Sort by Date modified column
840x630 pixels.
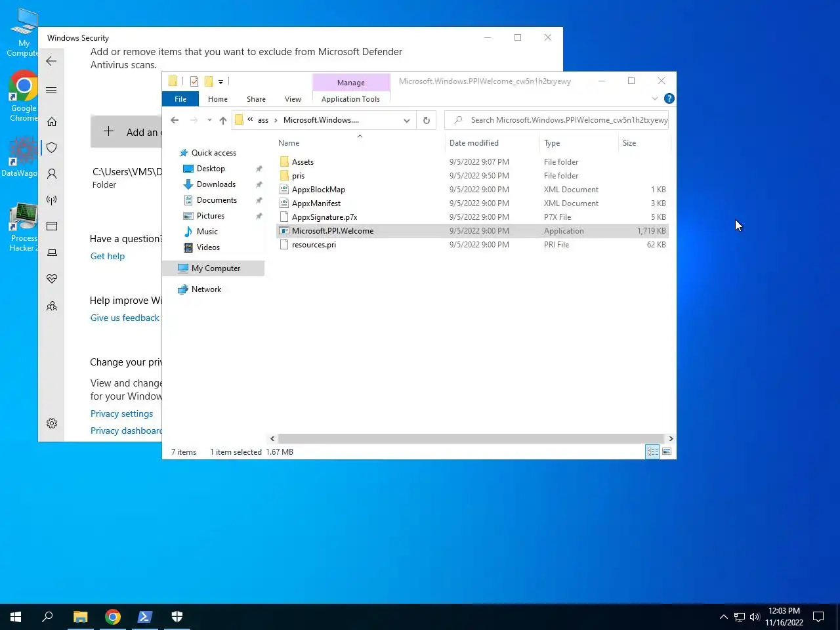click(492, 143)
